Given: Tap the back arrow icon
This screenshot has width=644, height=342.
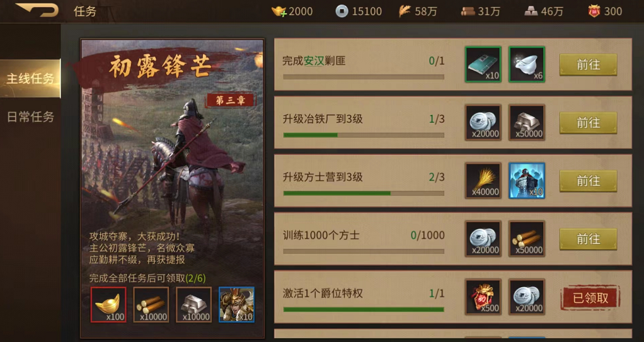Looking at the screenshot, I should click(38, 10).
